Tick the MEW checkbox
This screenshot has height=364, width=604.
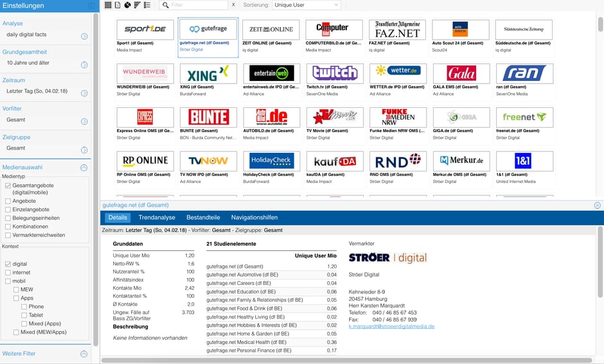(x=16, y=290)
